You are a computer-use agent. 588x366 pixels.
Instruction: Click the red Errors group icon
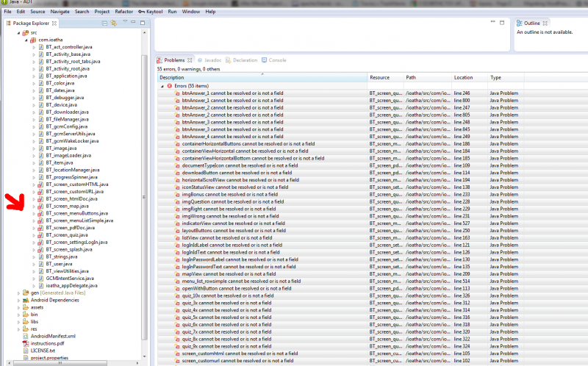[169, 86]
